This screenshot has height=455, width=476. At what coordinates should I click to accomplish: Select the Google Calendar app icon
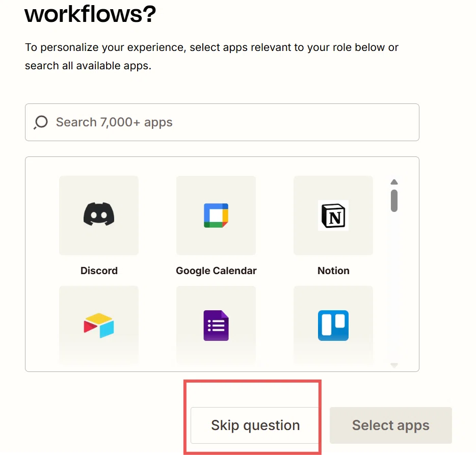[x=216, y=216]
